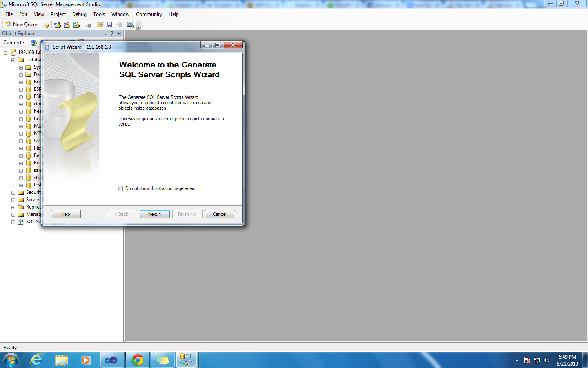Open the Debug menu
The width and height of the screenshot is (588, 368).
pyautogui.click(x=79, y=14)
